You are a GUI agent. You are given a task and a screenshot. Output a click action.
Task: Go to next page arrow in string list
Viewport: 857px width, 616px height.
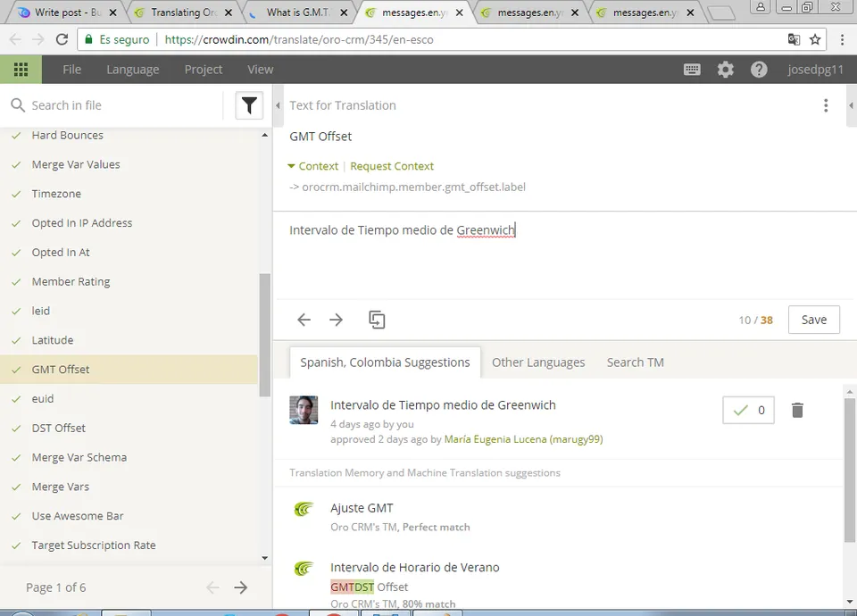pyautogui.click(x=240, y=587)
